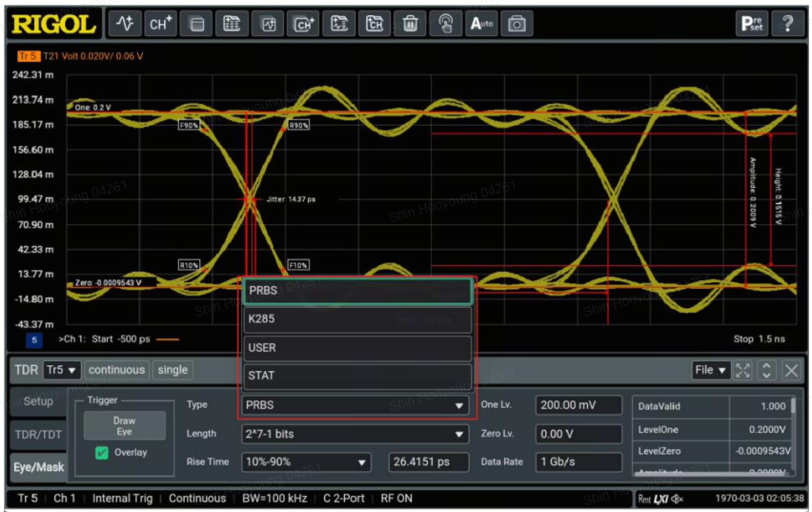The width and height of the screenshot is (812, 512).
Task: Select K285 option in the list
Action: pos(357,319)
